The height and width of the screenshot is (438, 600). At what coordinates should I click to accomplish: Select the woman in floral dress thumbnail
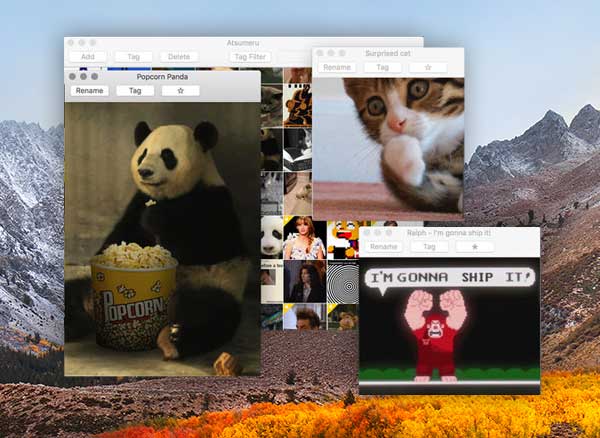[305, 238]
